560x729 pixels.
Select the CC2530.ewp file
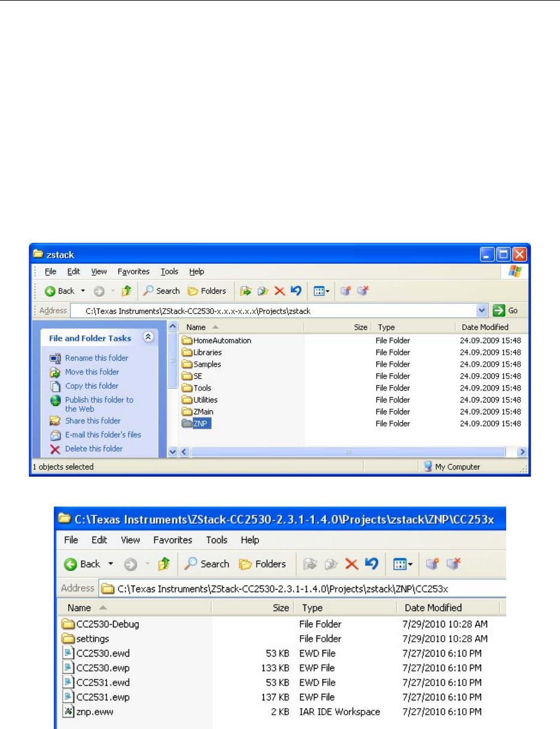pos(96,667)
